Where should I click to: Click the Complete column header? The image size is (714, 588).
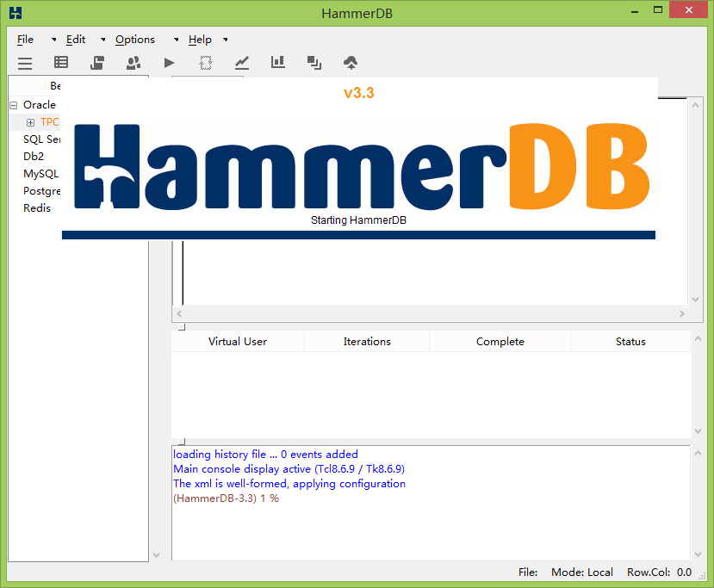click(500, 341)
